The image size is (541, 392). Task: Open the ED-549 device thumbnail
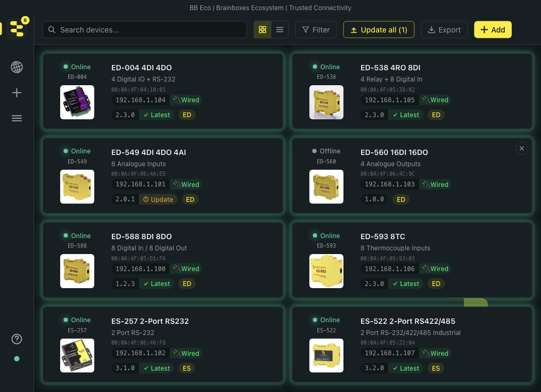(77, 187)
